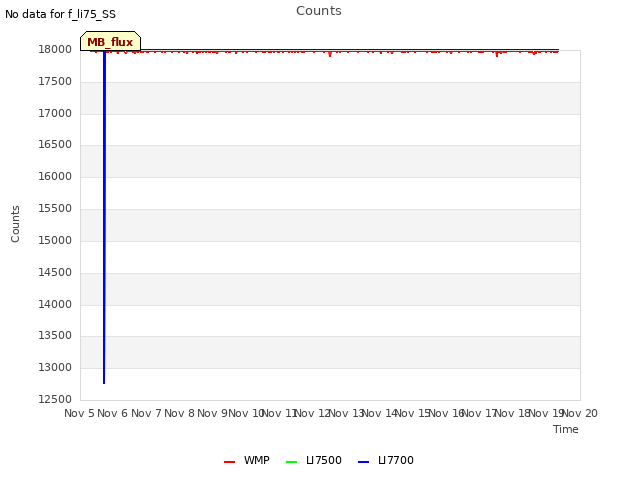640x480 pixels.
Task: Click the MB_flux tooltip label
Action: [110, 42]
